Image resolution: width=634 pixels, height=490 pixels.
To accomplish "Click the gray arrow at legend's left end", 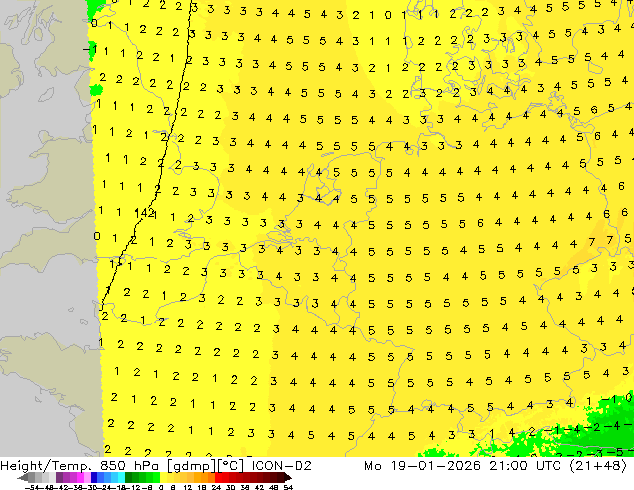I will point(23,477).
